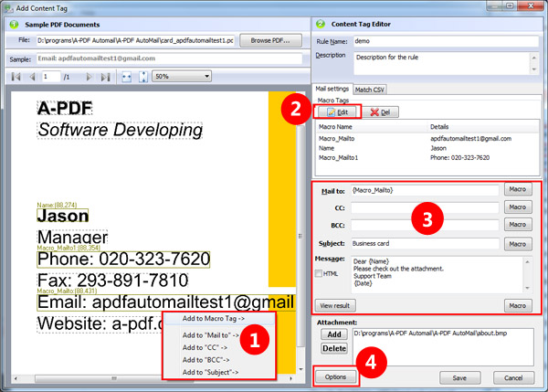548x392 pixels.
Task: Go to the previous PDF page
Action: coord(32,77)
